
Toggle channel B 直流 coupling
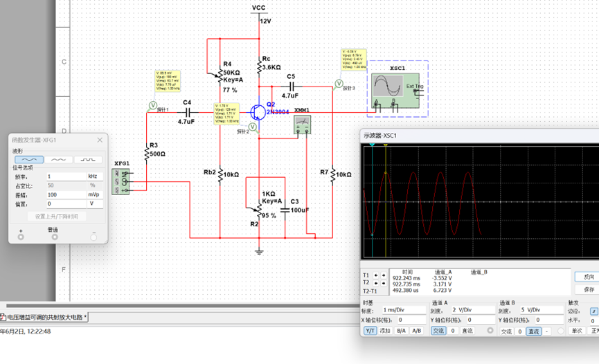coord(534,331)
